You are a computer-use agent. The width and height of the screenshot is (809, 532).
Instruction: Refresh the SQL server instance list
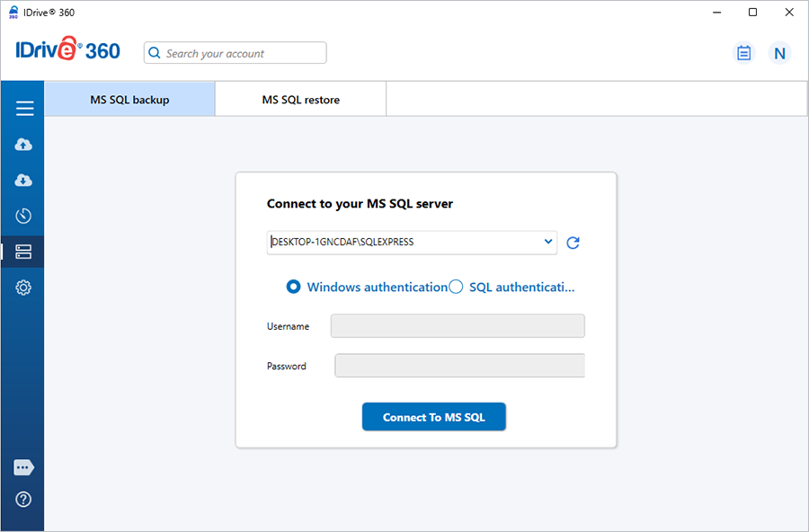tap(573, 243)
